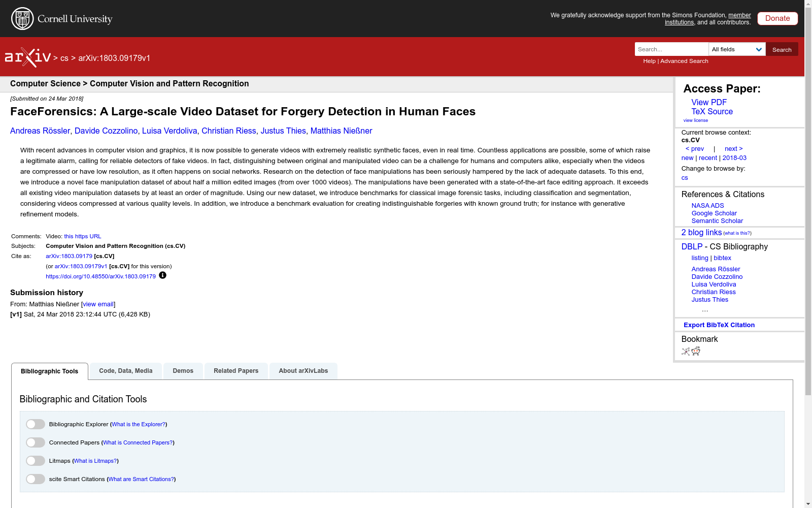
Task: Switch to Code, Data, Media tab
Action: point(126,371)
